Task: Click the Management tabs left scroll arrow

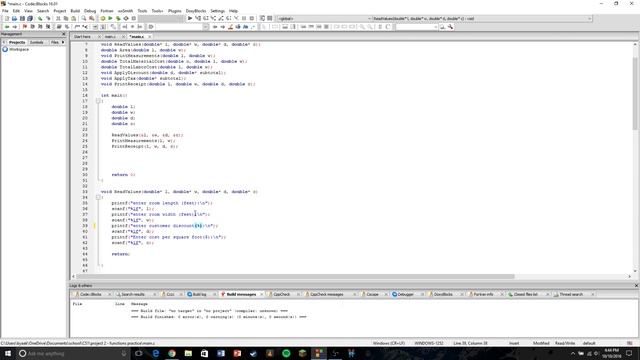Action: coord(4,42)
